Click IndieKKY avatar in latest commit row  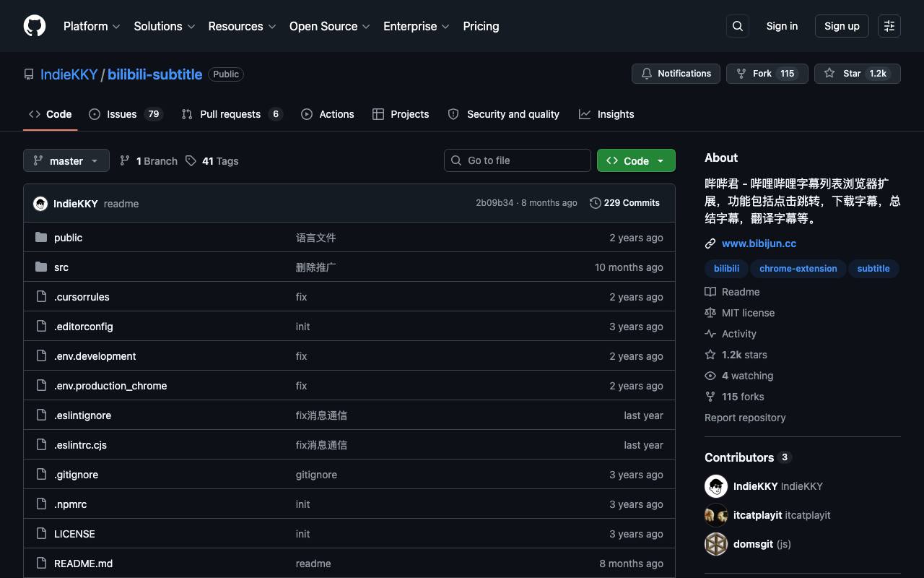[40, 204]
